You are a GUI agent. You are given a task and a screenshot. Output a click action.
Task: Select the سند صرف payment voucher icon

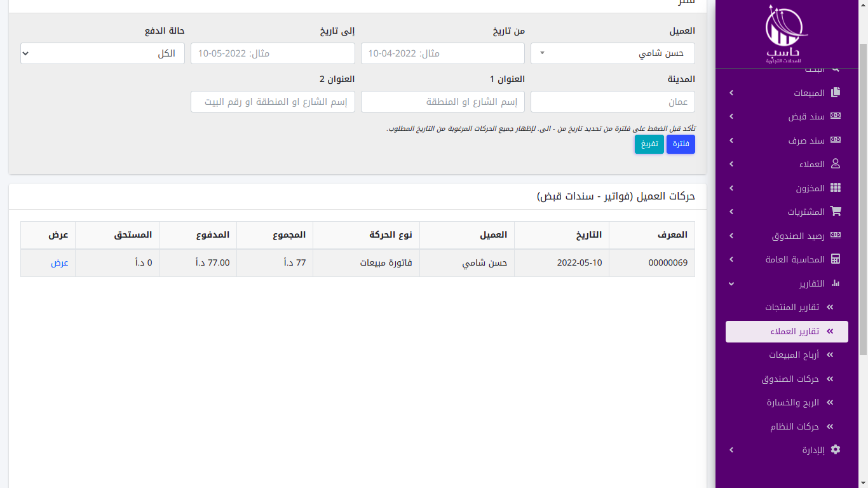click(x=836, y=140)
